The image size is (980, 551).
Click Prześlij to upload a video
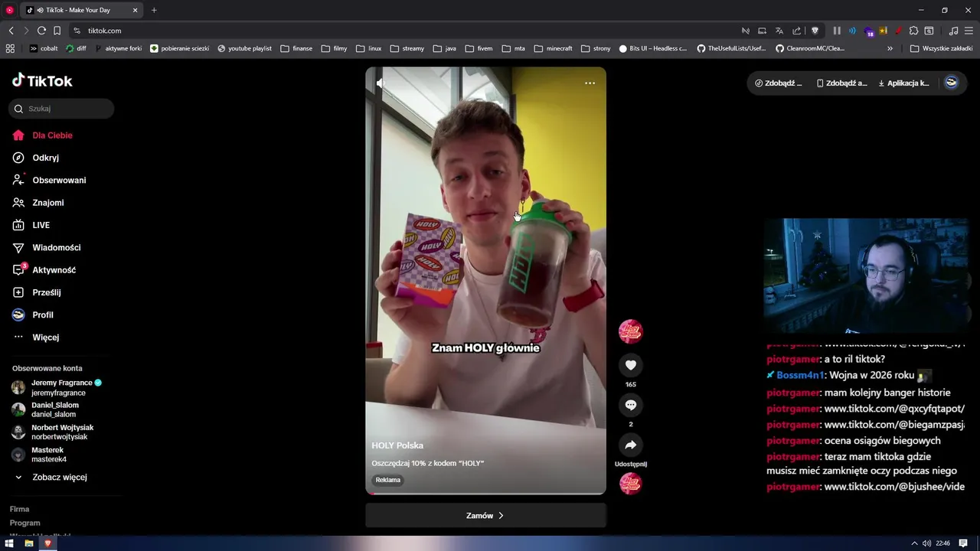pos(37,292)
